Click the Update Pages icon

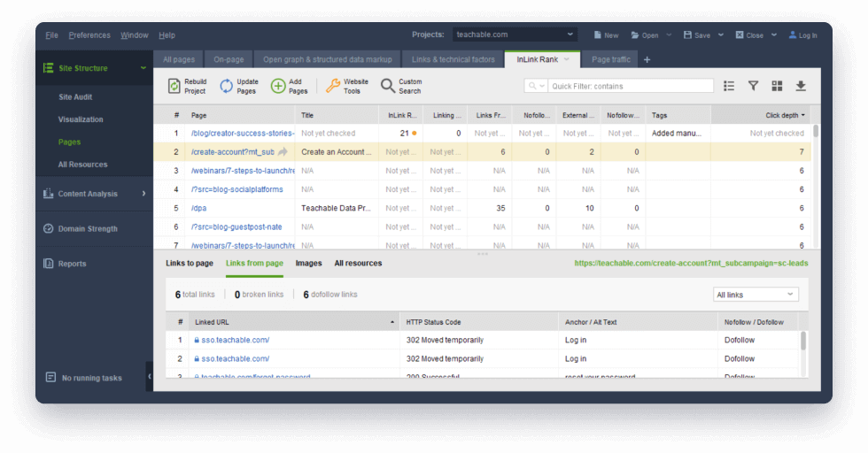click(x=227, y=86)
